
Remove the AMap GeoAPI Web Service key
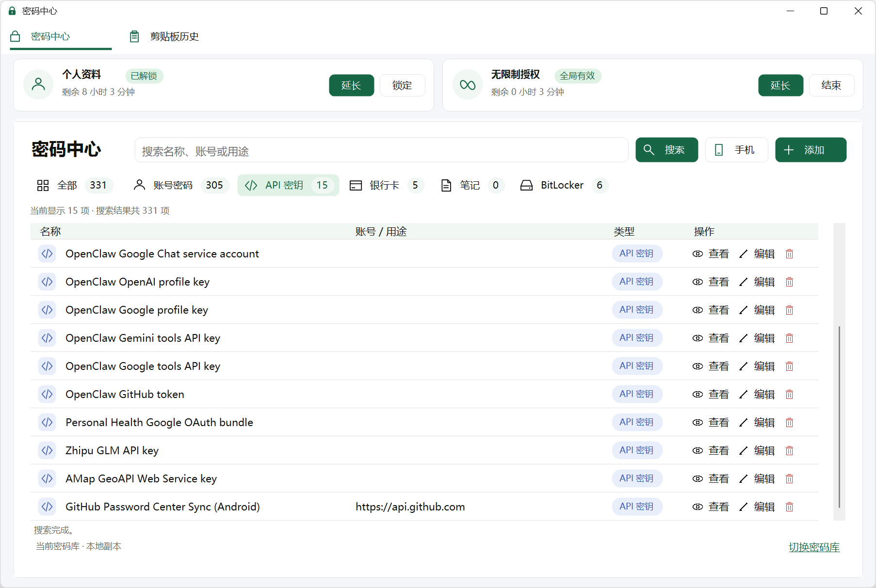(789, 479)
